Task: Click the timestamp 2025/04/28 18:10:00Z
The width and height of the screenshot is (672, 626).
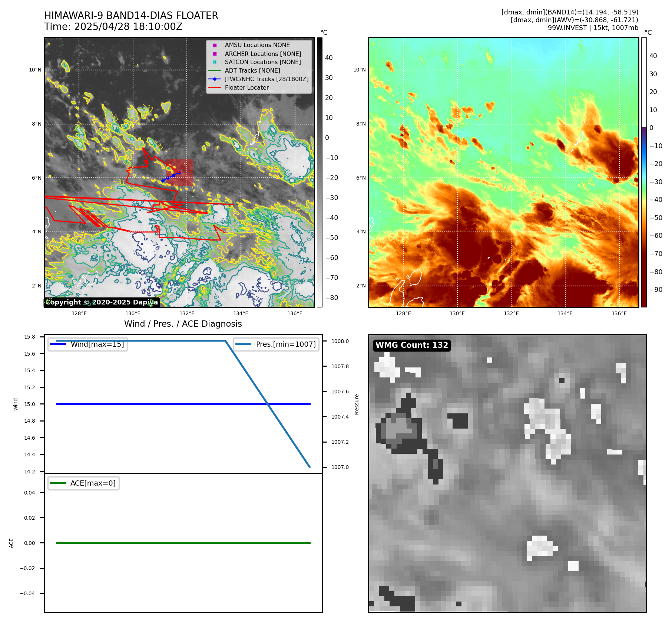Action: [x=128, y=27]
